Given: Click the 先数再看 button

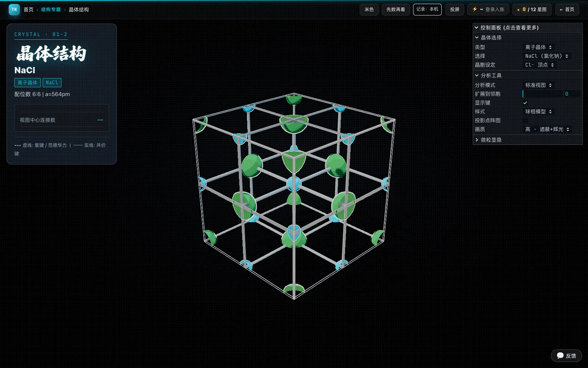Looking at the screenshot, I should pyautogui.click(x=395, y=10).
